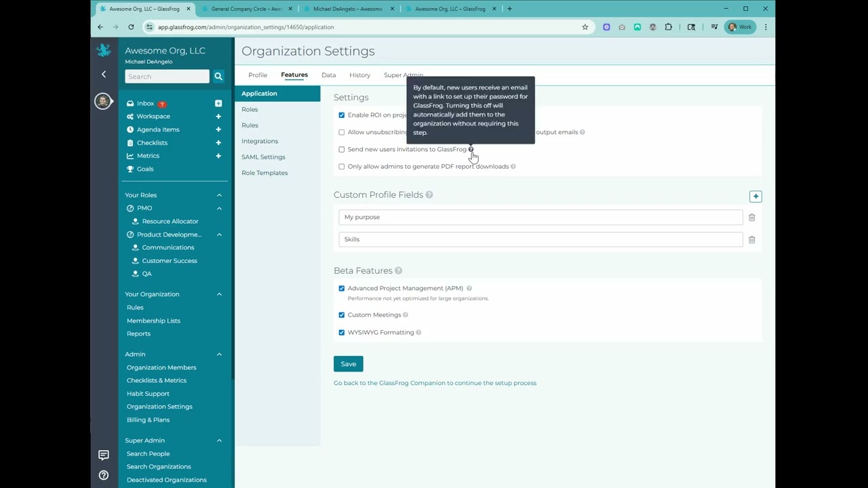Open a new browser tab
The image size is (868, 488).
click(x=510, y=9)
